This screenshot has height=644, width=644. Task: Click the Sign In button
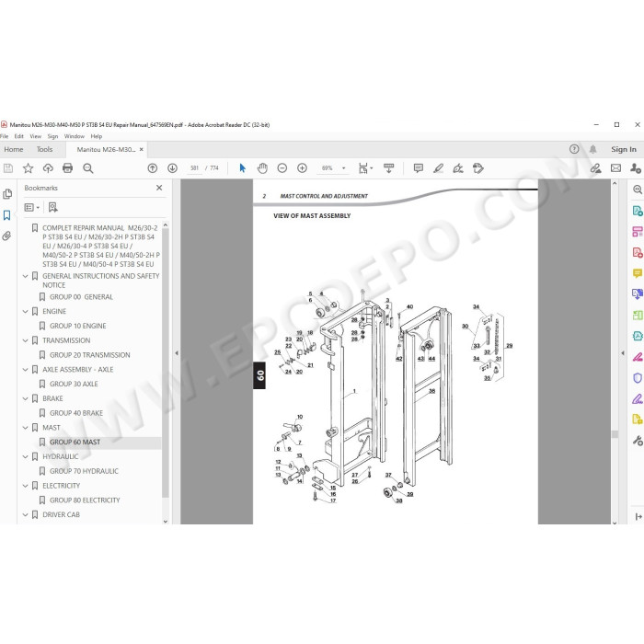(624, 149)
